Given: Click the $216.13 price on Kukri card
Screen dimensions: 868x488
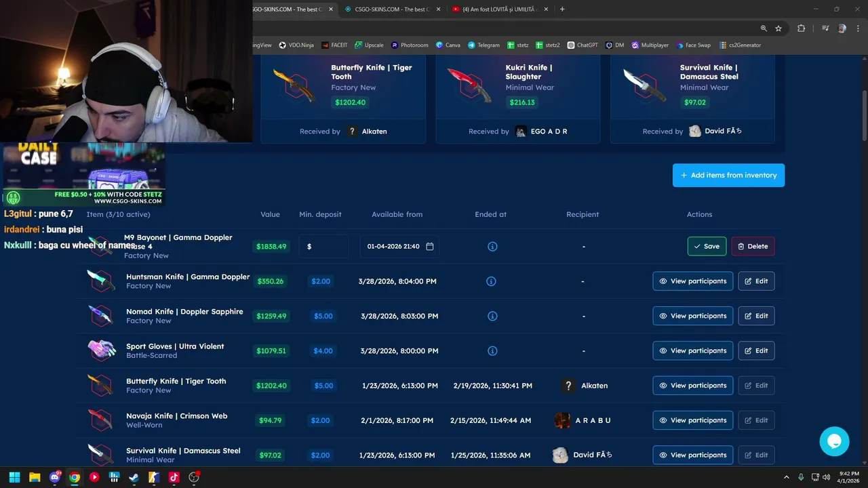Looking at the screenshot, I should pyautogui.click(x=522, y=102).
